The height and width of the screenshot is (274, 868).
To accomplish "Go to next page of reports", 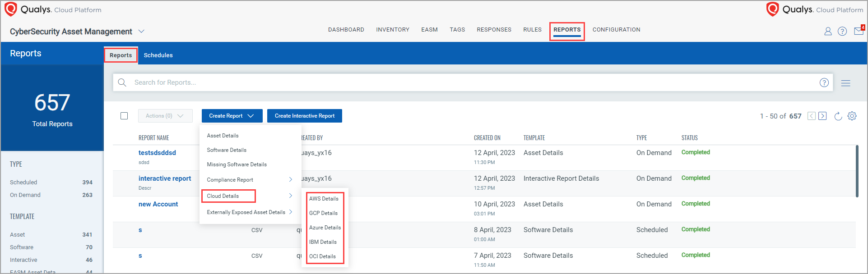I will pyautogui.click(x=822, y=116).
